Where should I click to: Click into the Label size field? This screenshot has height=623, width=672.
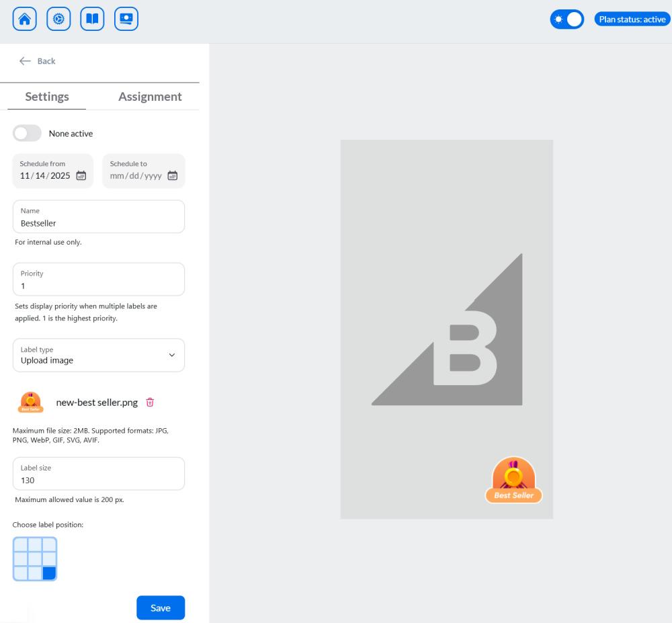coord(99,480)
